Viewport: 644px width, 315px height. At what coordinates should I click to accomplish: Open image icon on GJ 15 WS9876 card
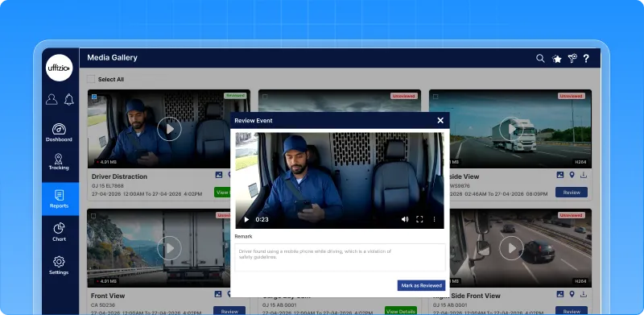(x=559, y=175)
